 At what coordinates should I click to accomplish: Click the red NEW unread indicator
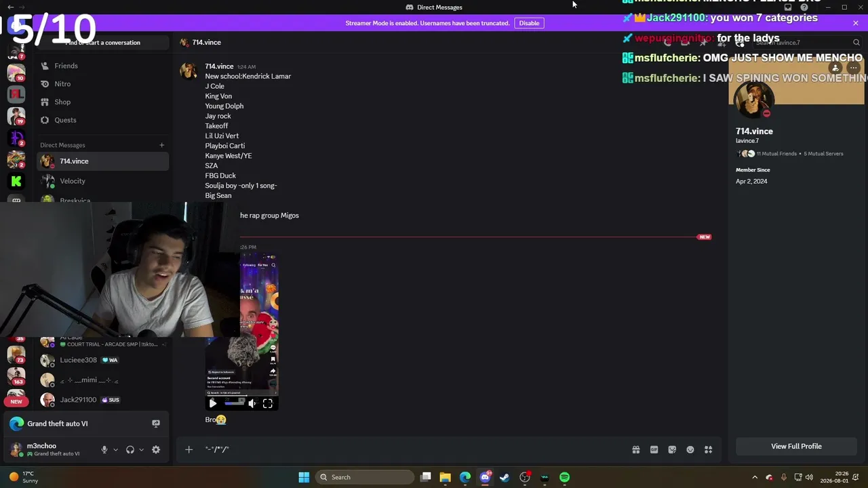coord(16,401)
